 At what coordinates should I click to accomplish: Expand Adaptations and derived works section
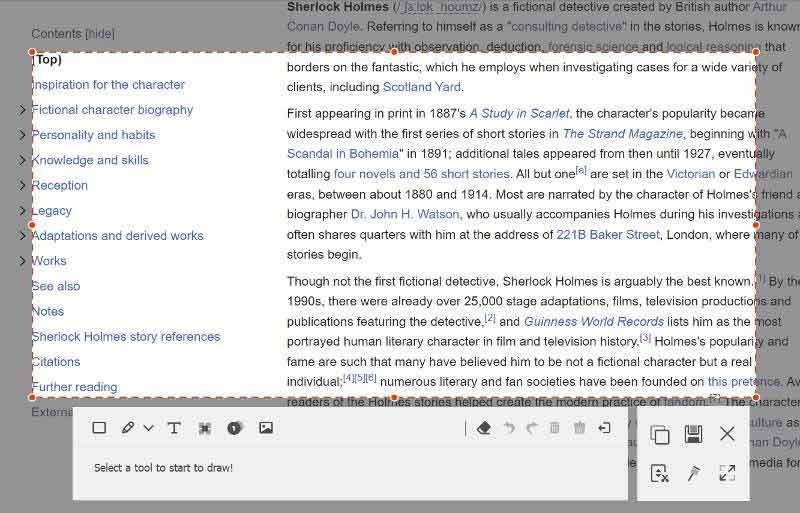click(x=22, y=235)
